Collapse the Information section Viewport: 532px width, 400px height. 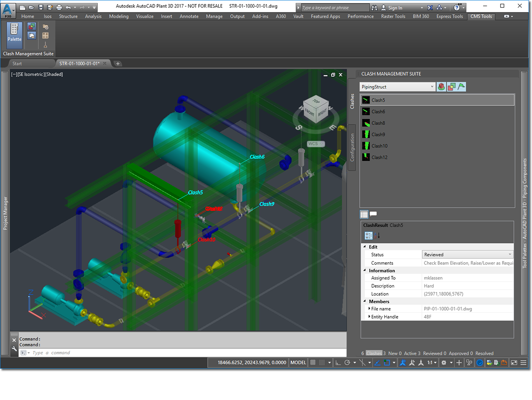(x=364, y=270)
